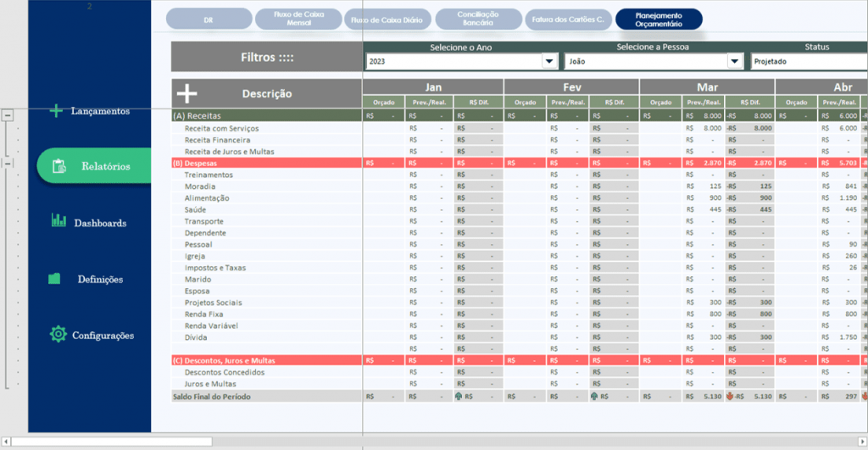Click the Mar month column header
868x450 pixels.
[x=708, y=87]
